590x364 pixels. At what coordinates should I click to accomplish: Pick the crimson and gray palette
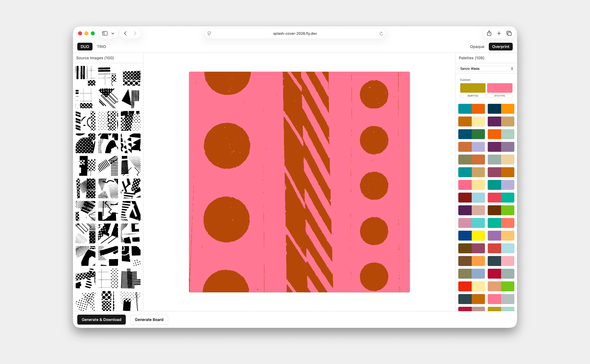click(x=501, y=274)
